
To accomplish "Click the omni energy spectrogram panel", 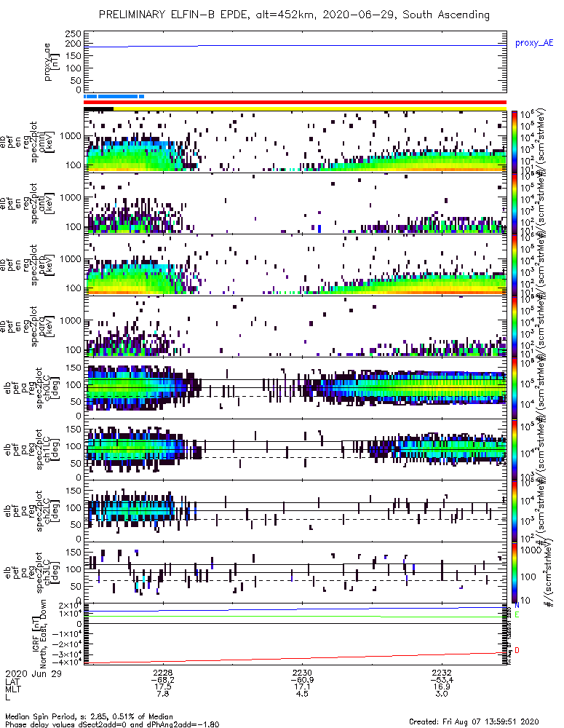I will [295, 142].
